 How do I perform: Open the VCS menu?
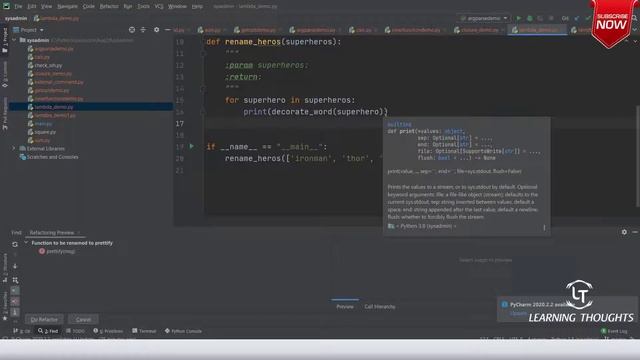coord(159,7)
